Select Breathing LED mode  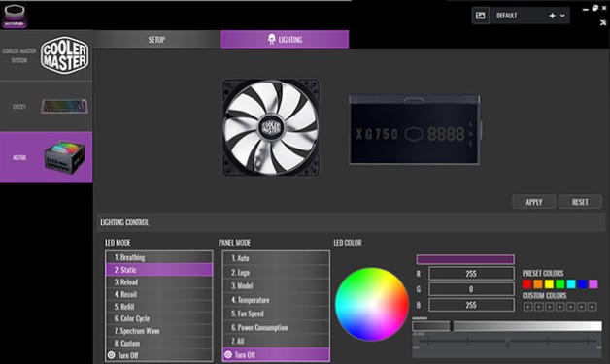point(159,257)
